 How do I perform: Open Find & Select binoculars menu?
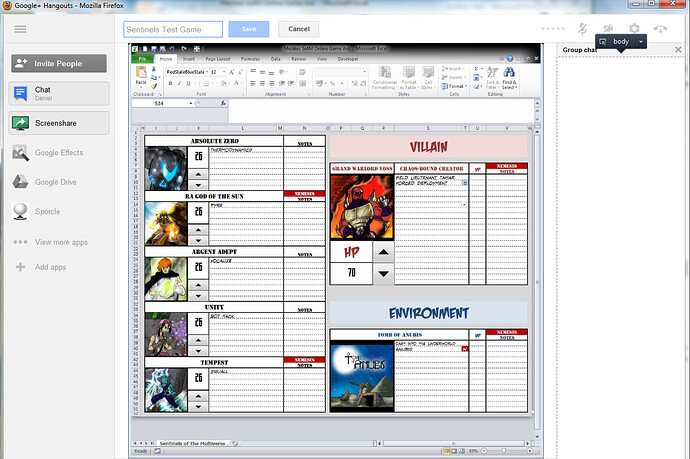(509, 78)
